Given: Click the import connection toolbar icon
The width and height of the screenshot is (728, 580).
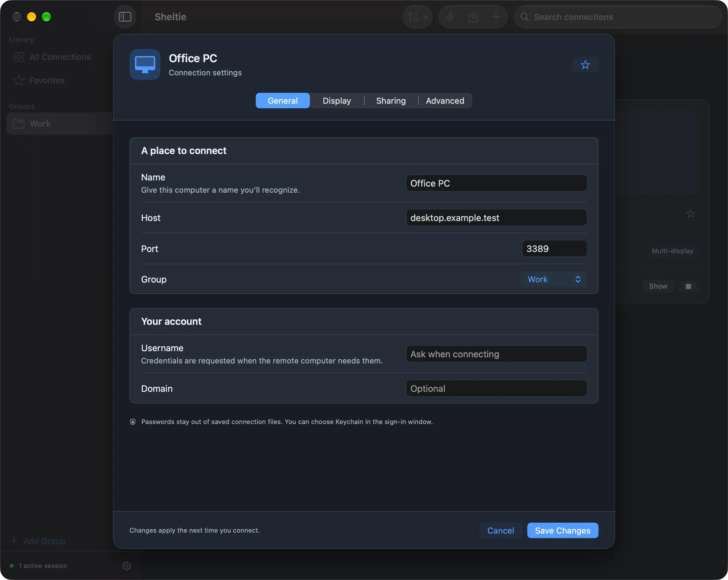Looking at the screenshot, I should pos(473,16).
